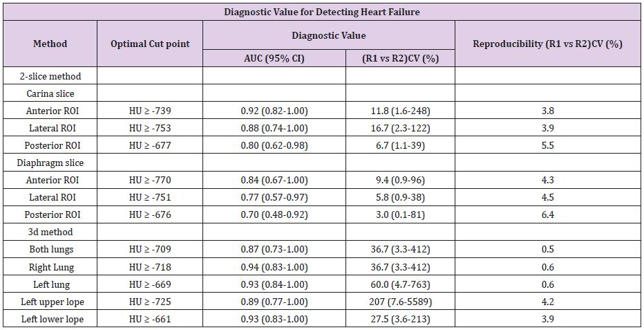Viewport: 644px width, 330px height.
Task: Click the Diagnostic Value group header
Action: click(x=329, y=35)
